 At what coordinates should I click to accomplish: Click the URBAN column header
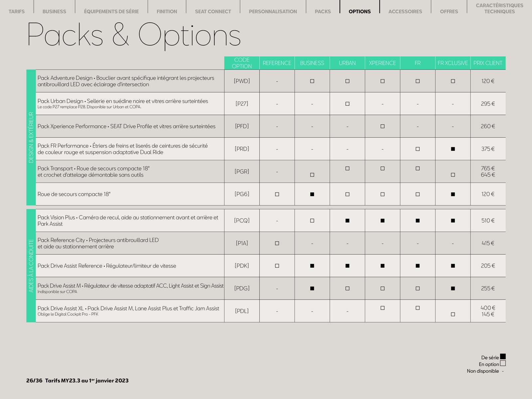pos(347,63)
